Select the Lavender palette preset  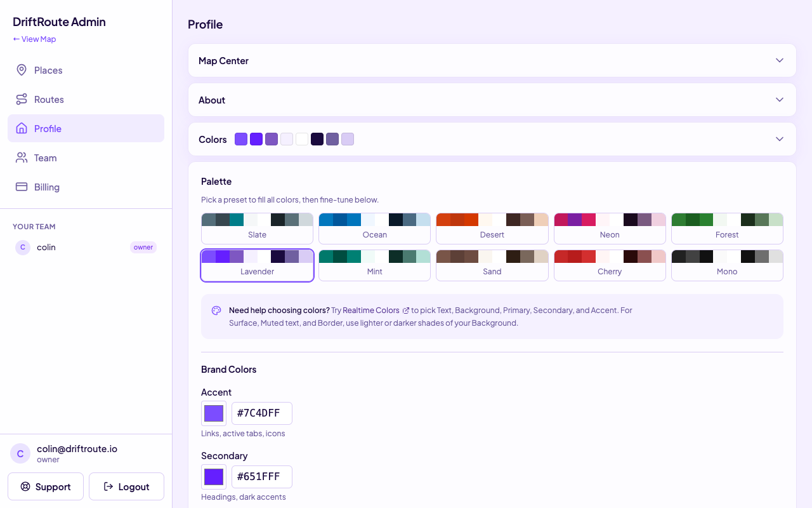click(x=257, y=265)
